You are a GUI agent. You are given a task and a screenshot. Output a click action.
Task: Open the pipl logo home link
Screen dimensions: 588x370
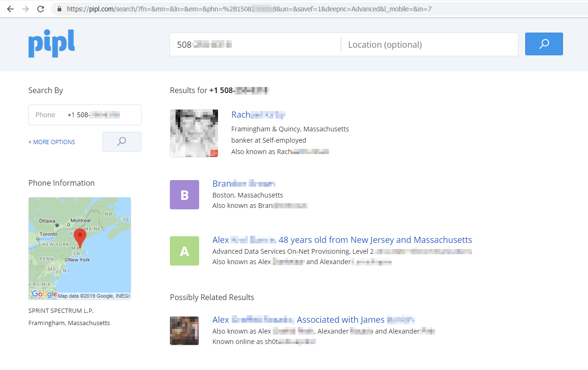coord(51,44)
